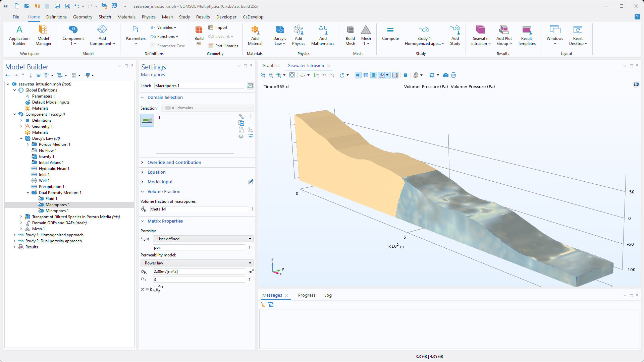Toggle the grid display button
Image resolution: width=644 pixels, height=362 pixels.
click(374, 75)
